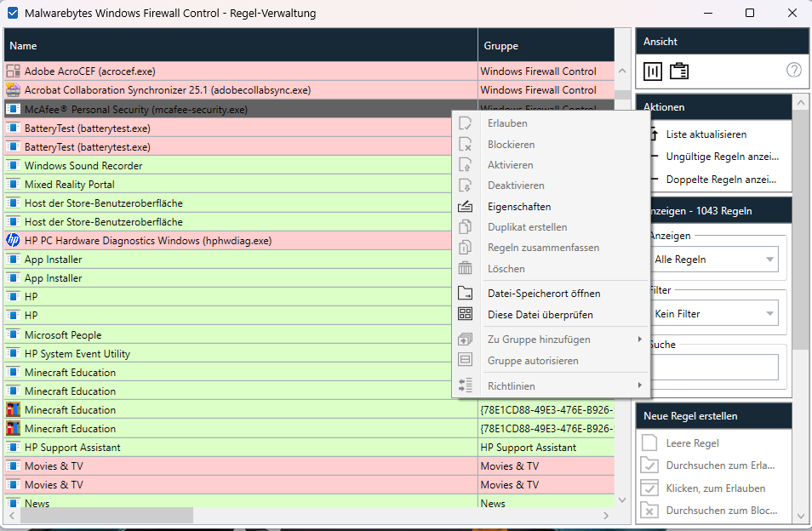Click the HP PC Hardware Diagnostics logo icon
Screen dimensions: 812x531
pyautogui.click(x=13, y=240)
